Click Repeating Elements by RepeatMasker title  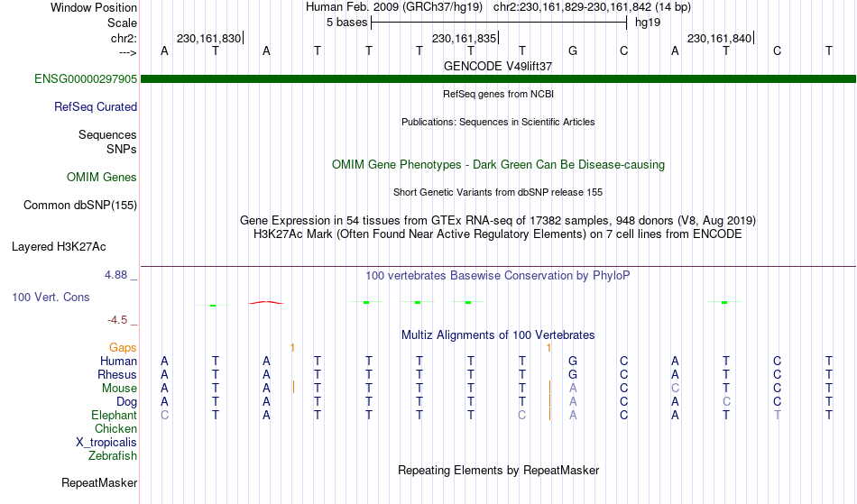tap(499, 470)
